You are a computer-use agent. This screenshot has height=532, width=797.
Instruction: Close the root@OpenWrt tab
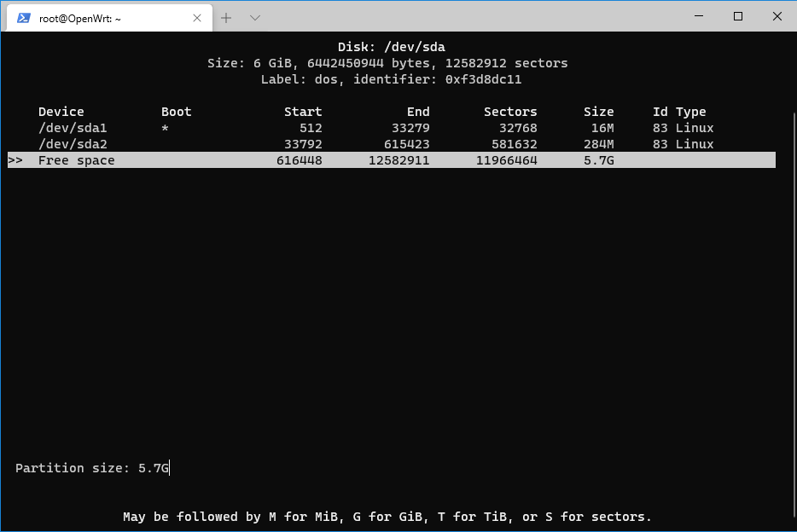pyautogui.click(x=196, y=18)
